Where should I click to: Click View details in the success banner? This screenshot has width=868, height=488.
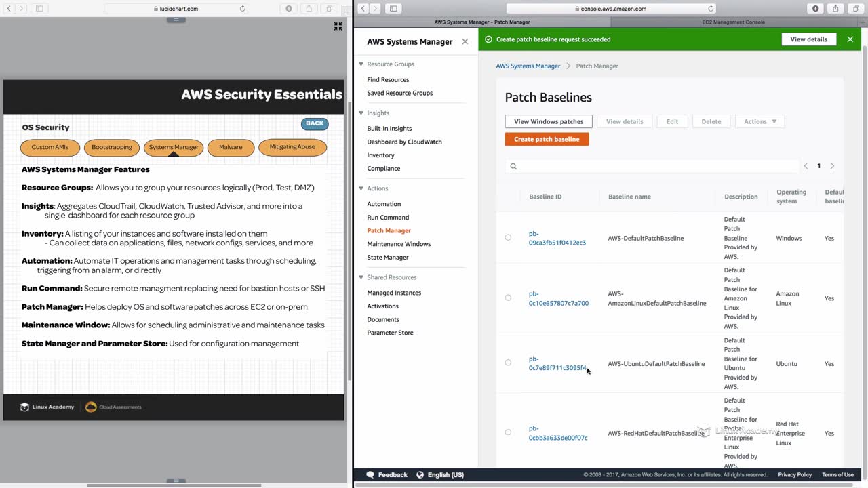809,39
